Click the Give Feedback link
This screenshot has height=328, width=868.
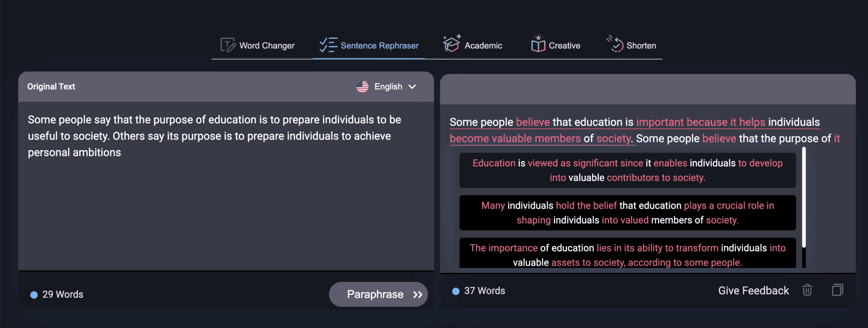[x=753, y=291]
